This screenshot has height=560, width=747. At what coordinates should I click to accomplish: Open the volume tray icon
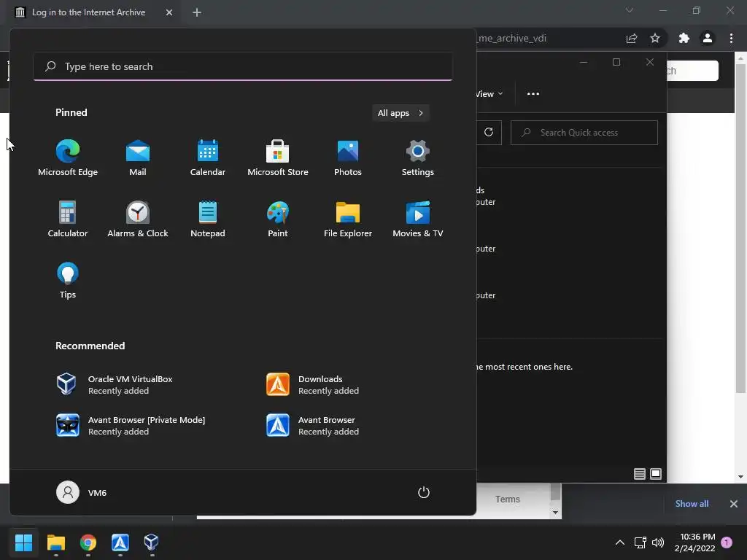pyautogui.click(x=658, y=542)
